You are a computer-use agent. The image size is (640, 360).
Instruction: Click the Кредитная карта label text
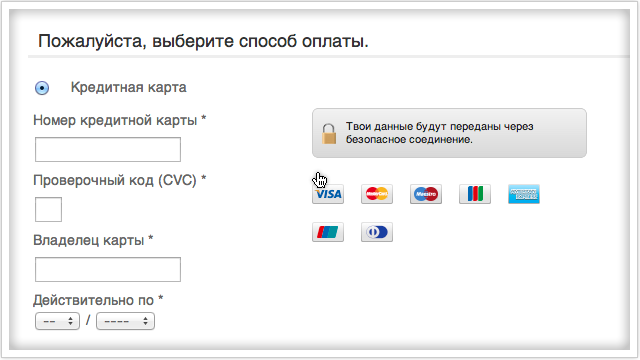(x=129, y=87)
